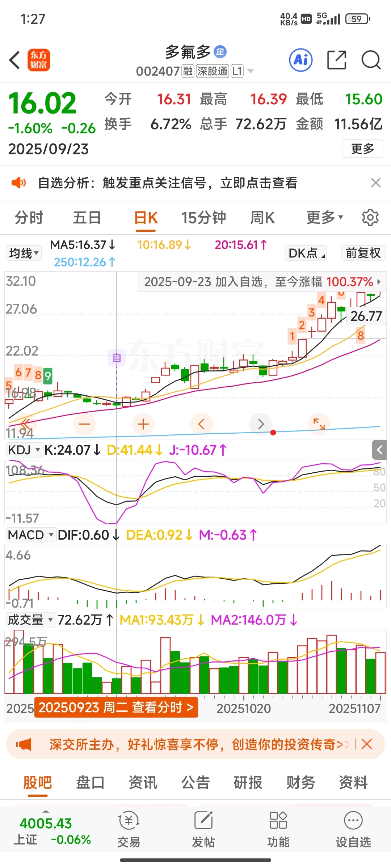391x868 pixels.
Task: Open 发帖 post icon
Action: 203,830
